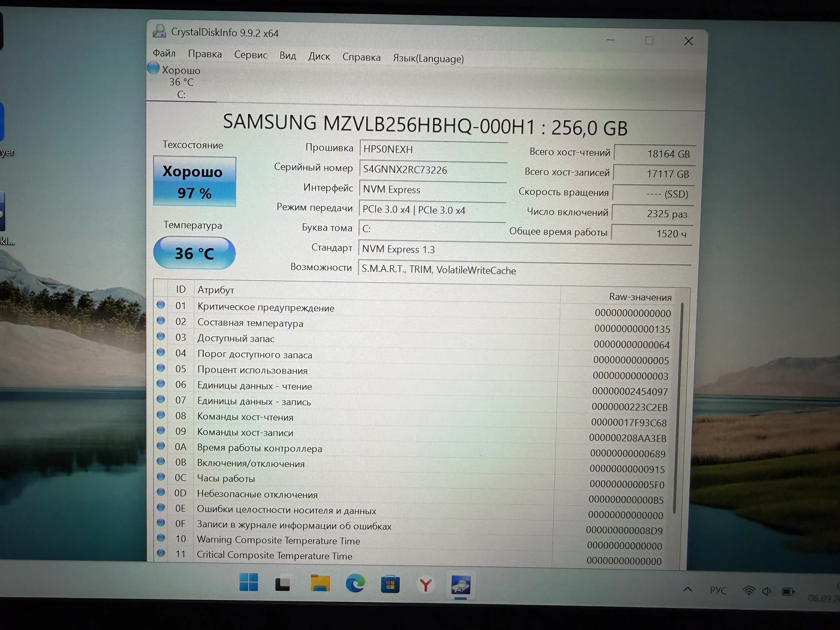
Task: Click the status dot for Процент использования
Action: click(161, 367)
